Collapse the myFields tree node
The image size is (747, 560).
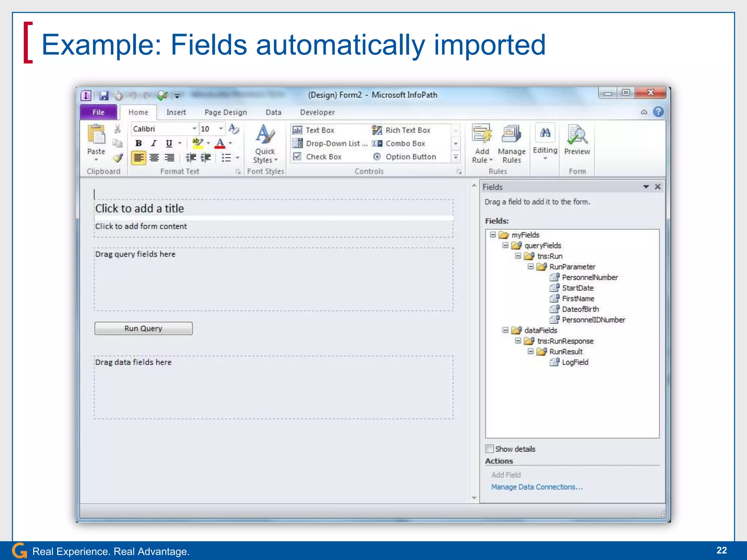[493, 234]
